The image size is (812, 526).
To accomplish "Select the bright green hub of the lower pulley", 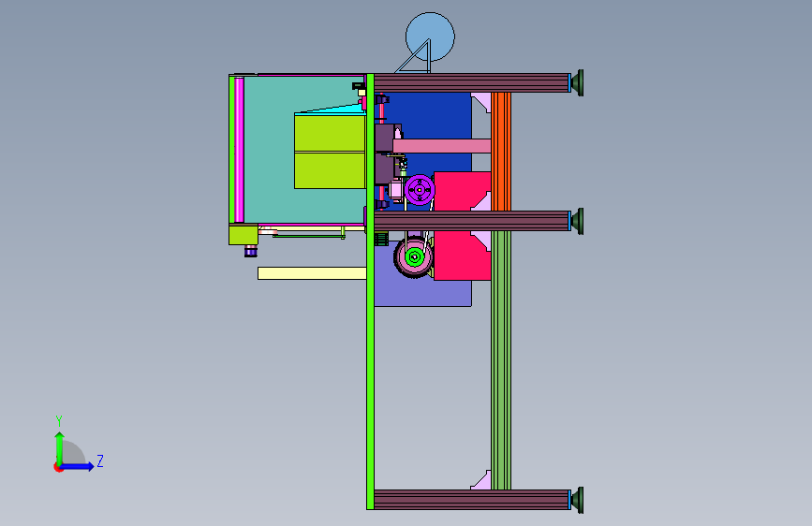I will [x=414, y=256].
